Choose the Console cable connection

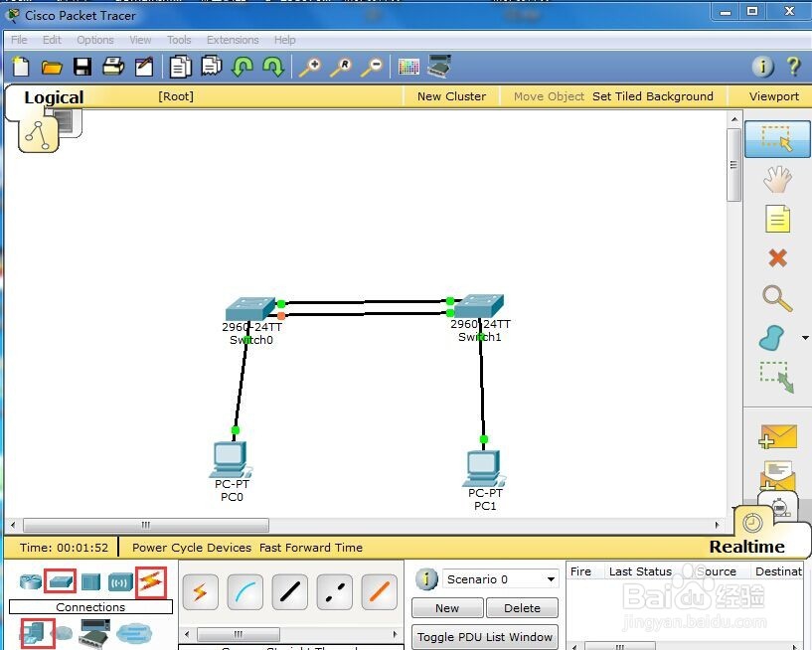point(244,591)
